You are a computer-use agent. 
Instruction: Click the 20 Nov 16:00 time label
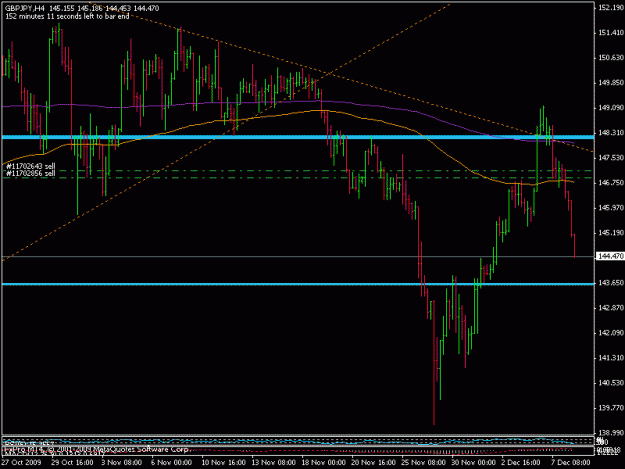click(x=373, y=463)
